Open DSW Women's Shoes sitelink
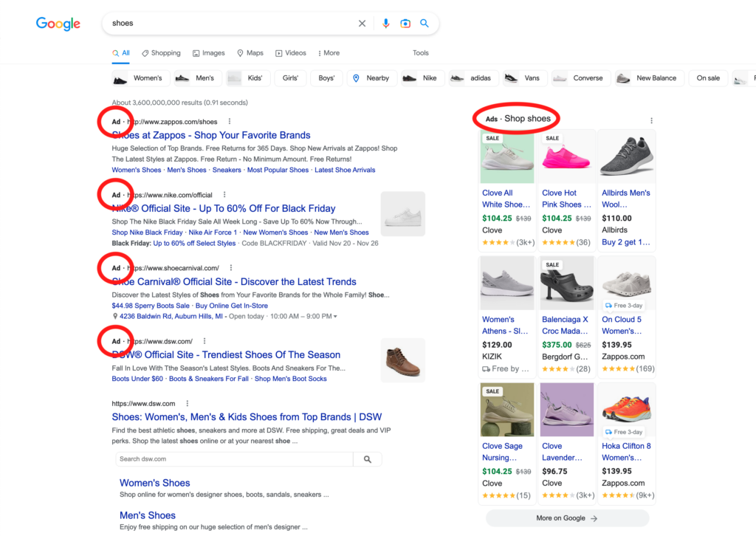 pyautogui.click(x=155, y=483)
